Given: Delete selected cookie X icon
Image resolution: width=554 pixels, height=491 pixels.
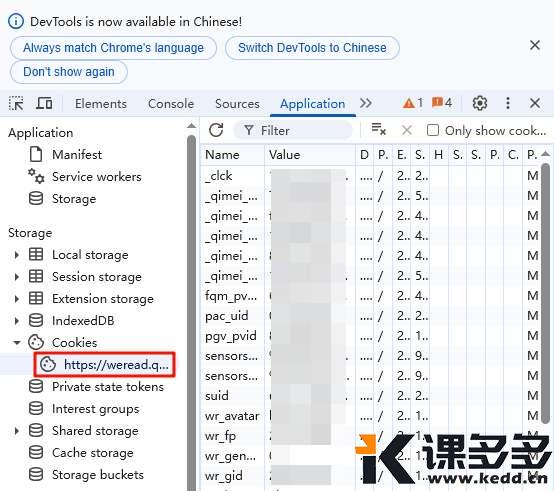Looking at the screenshot, I should (x=407, y=130).
